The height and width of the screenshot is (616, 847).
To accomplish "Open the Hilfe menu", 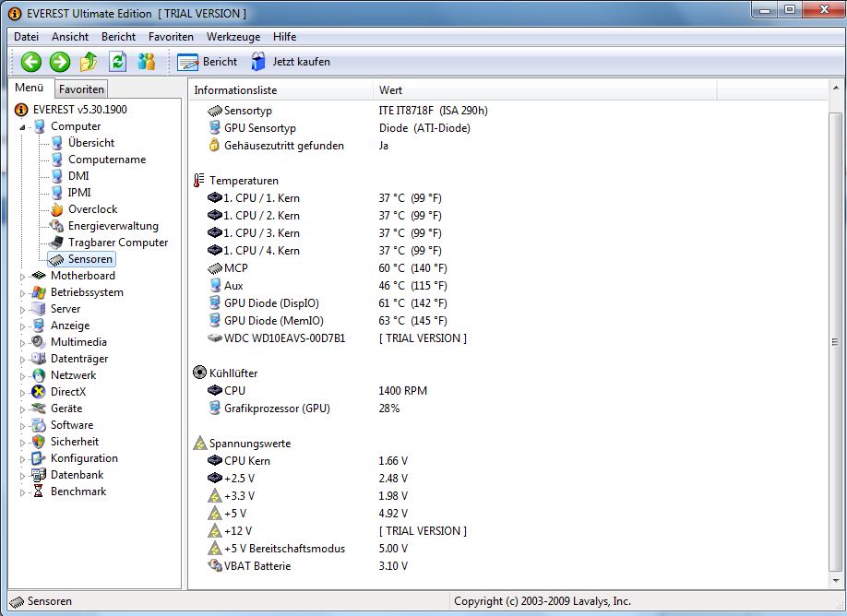I will pos(285,37).
